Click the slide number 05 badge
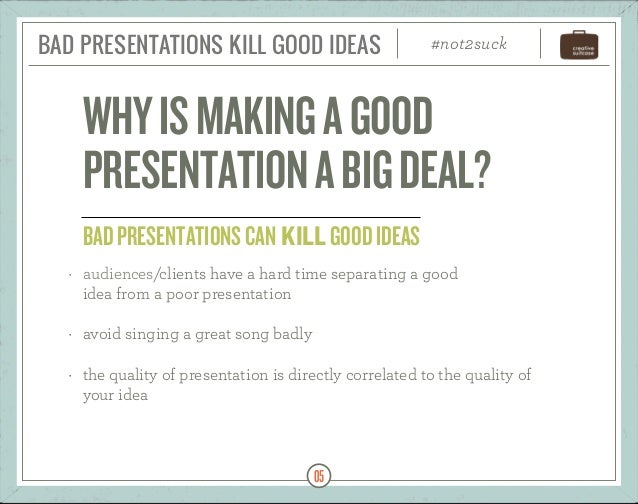The height and width of the screenshot is (504, 638). coord(319,476)
